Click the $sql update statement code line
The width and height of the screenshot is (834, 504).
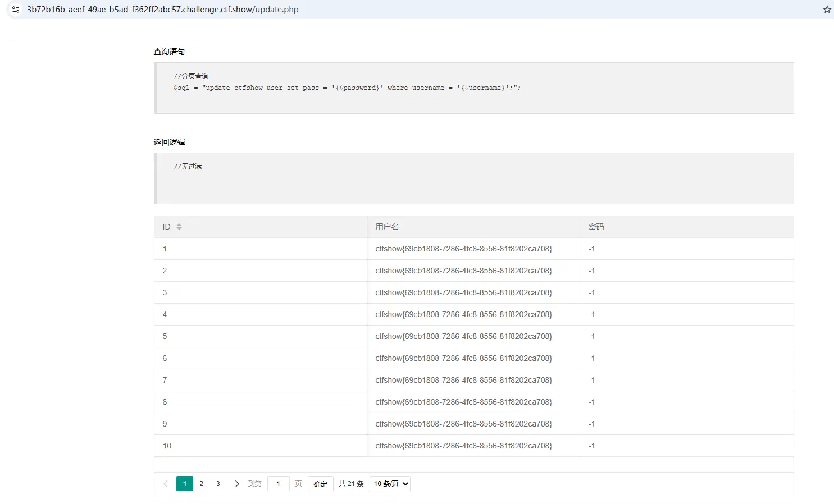pos(347,88)
